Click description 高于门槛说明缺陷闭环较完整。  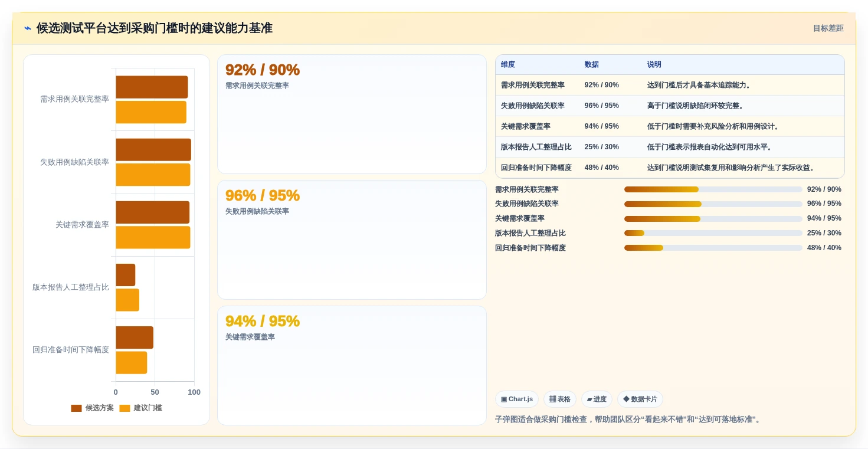point(696,106)
